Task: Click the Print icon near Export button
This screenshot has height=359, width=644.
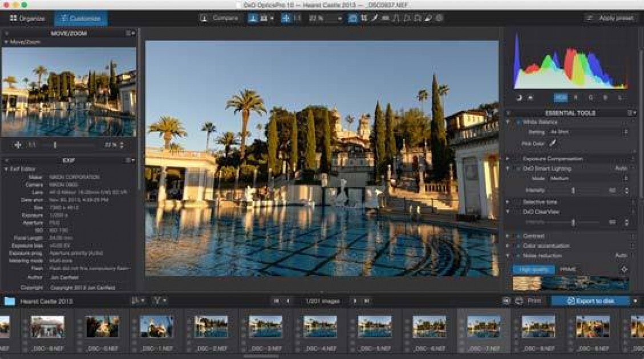Action: (x=520, y=300)
